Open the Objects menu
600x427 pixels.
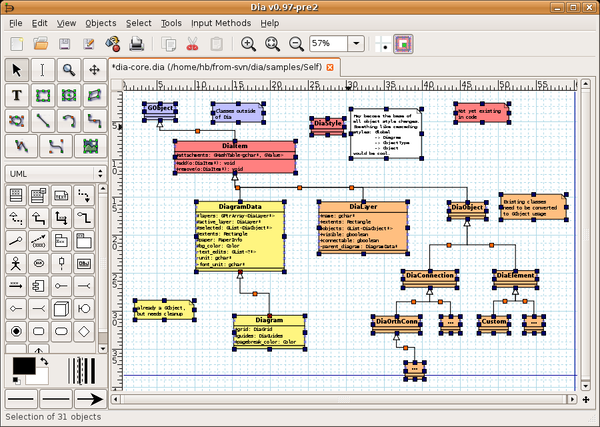click(x=100, y=22)
